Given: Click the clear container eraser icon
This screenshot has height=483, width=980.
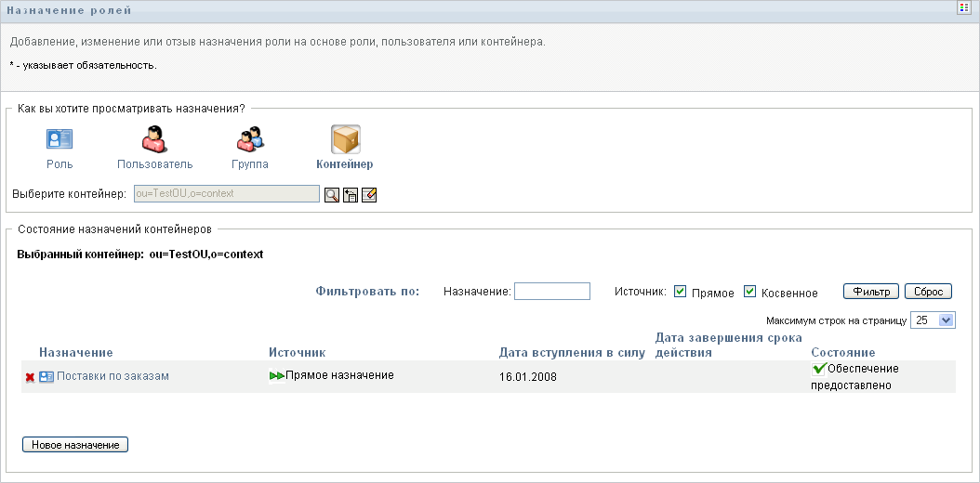Looking at the screenshot, I should pyautogui.click(x=369, y=194).
